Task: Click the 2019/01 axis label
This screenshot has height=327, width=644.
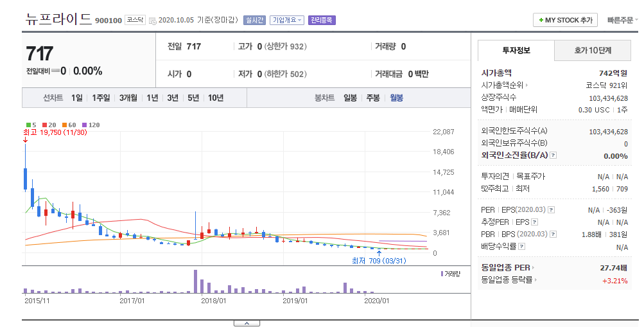Action: point(295,301)
